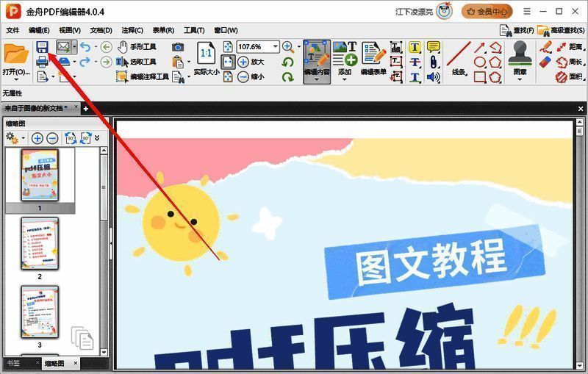Click the 放大 zoom in button

point(251,62)
